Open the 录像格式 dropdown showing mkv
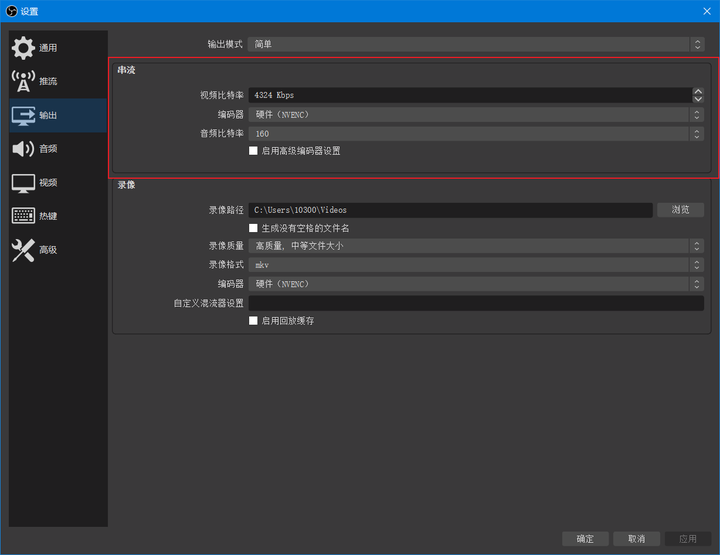The height and width of the screenshot is (555, 720). coord(476,265)
